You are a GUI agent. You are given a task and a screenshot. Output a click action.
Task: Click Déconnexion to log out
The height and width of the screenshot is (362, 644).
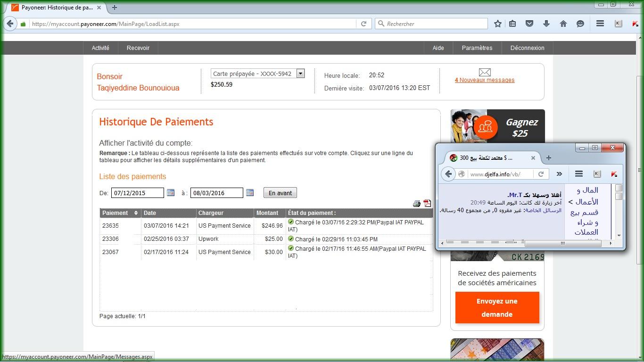pos(527,48)
